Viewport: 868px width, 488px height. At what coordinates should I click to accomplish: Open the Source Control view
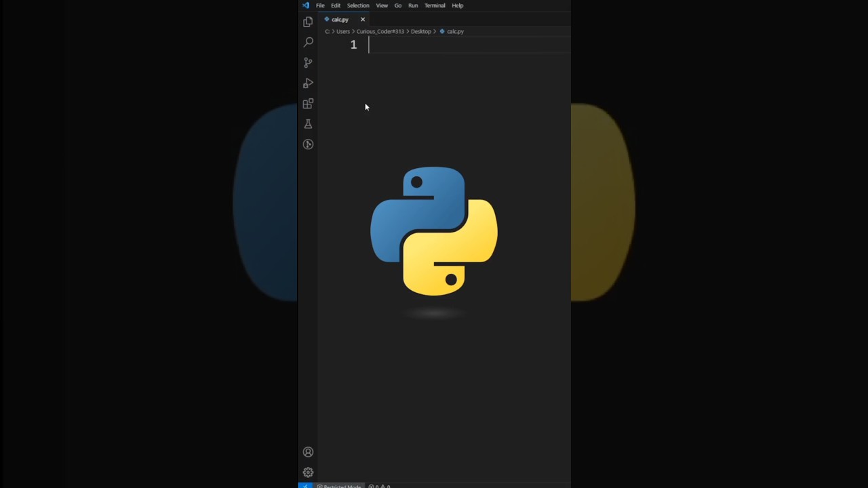point(308,62)
